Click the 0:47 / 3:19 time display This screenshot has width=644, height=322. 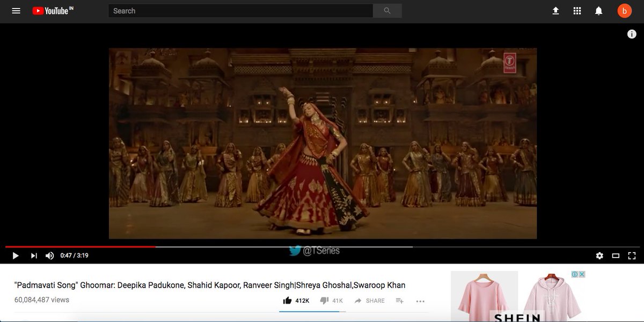point(74,256)
